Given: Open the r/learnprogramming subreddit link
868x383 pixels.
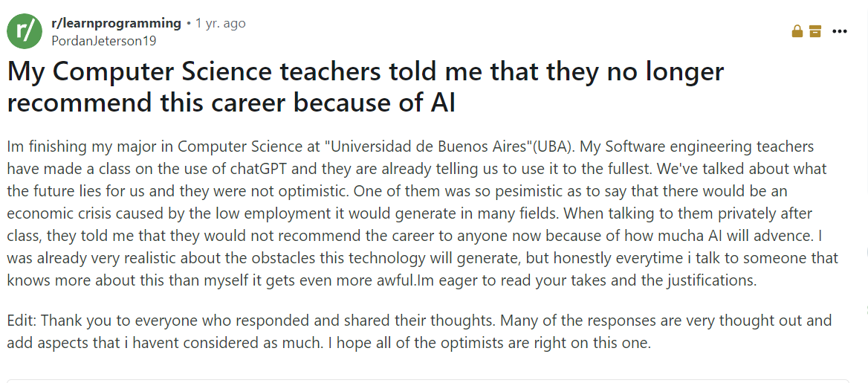Looking at the screenshot, I should [x=116, y=23].
